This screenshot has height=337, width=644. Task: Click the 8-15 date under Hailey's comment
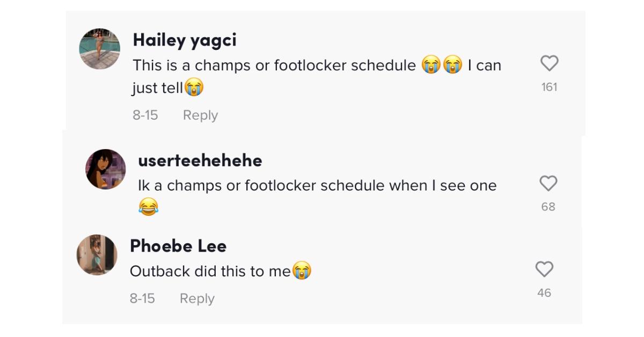145,115
